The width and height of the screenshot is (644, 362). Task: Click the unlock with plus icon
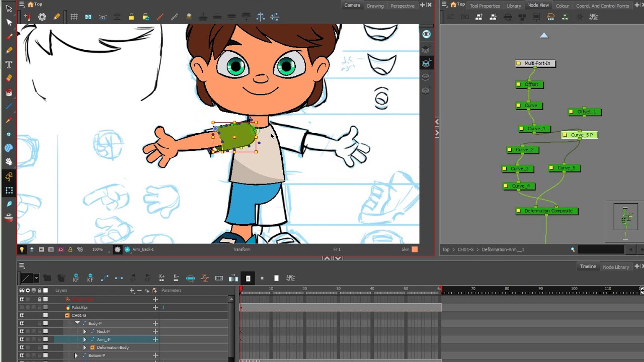point(146,17)
